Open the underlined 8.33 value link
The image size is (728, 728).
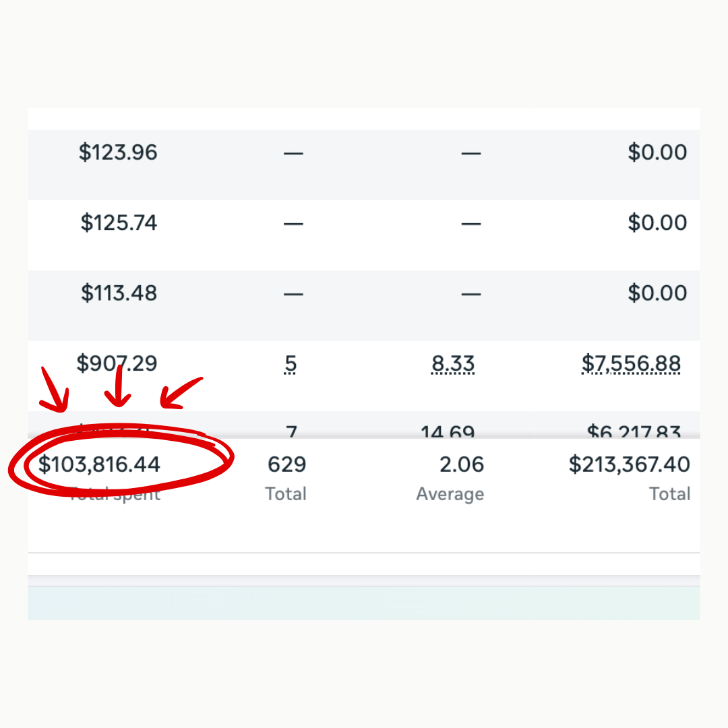click(453, 365)
